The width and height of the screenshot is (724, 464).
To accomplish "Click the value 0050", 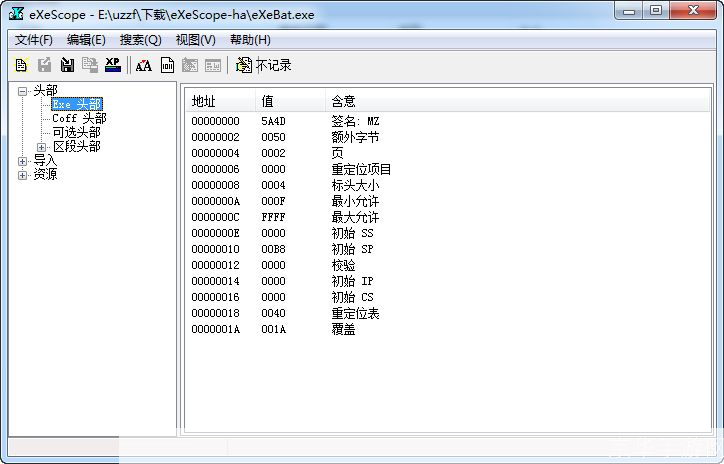I will [x=273, y=138].
